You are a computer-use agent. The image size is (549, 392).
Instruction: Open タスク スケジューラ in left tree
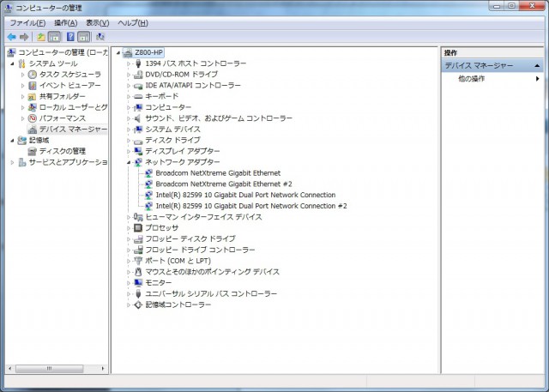coord(69,75)
